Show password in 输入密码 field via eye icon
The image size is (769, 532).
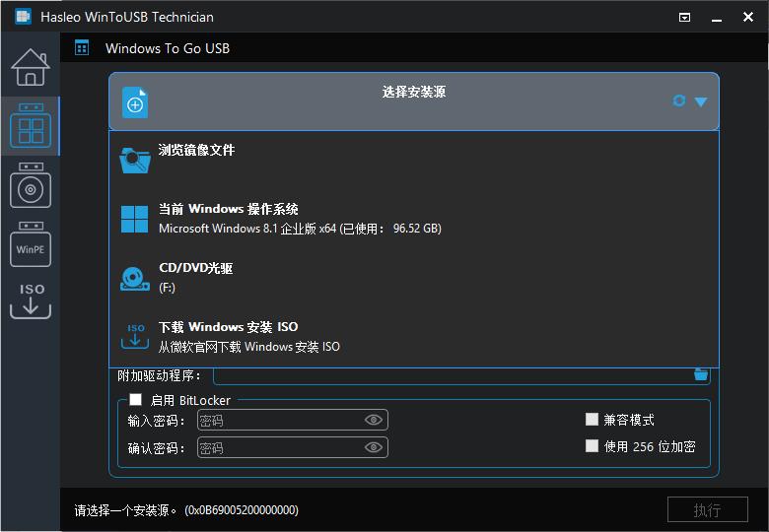374,420
